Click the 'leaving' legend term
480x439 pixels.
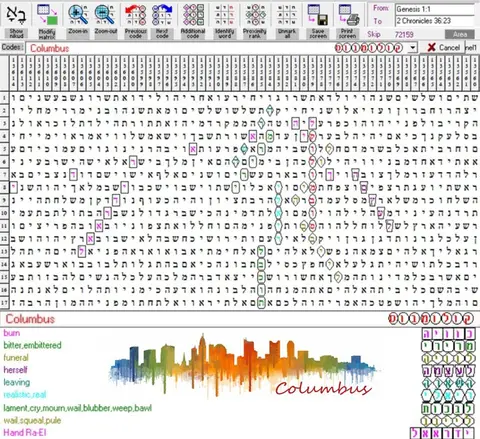click(x=17, y=382)
